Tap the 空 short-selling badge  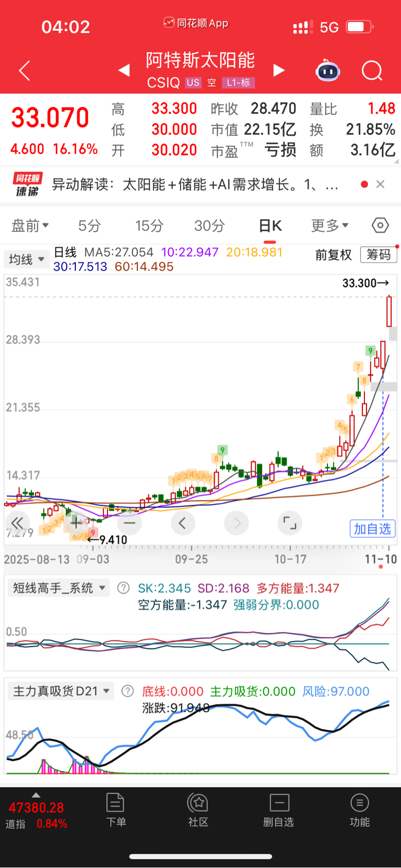click(211, 82)
